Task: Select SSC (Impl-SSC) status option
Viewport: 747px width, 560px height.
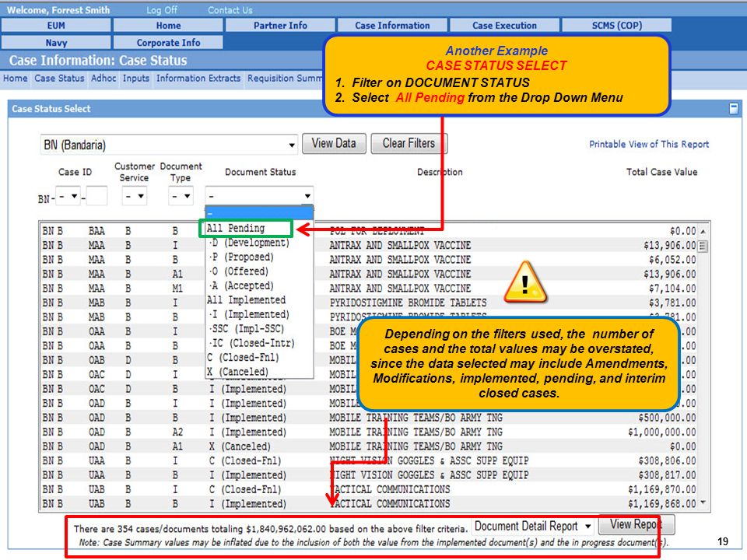Action: pos(259,328)
